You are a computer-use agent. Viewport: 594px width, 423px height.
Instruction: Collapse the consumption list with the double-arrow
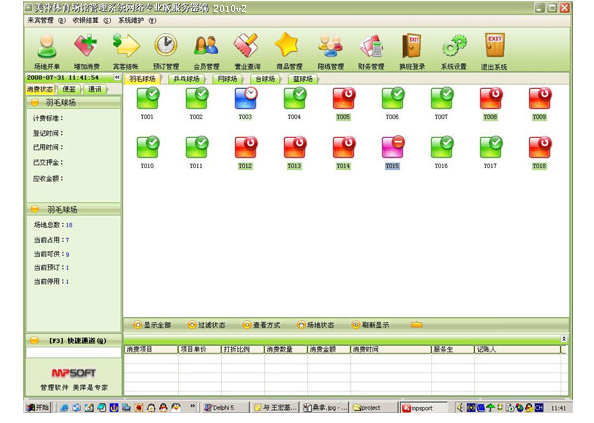pos(564,339)
